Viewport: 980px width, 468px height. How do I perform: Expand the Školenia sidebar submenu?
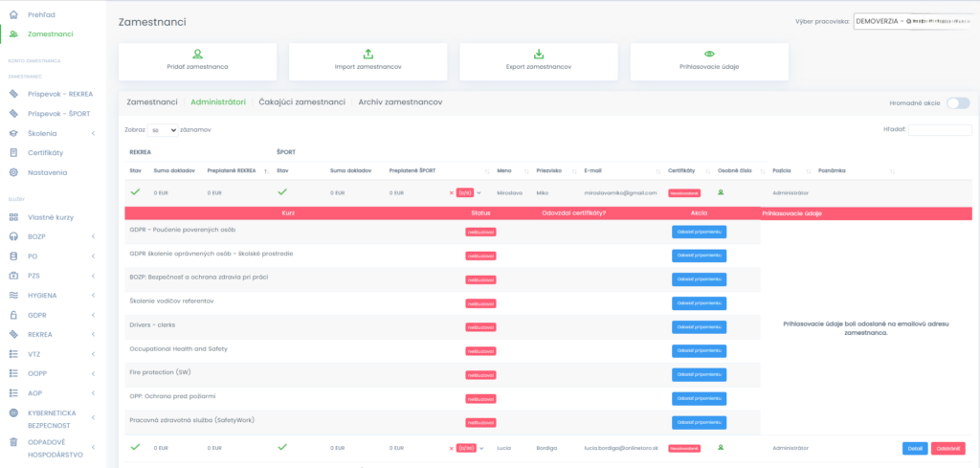pyautogui.click(x=93, y=133)
